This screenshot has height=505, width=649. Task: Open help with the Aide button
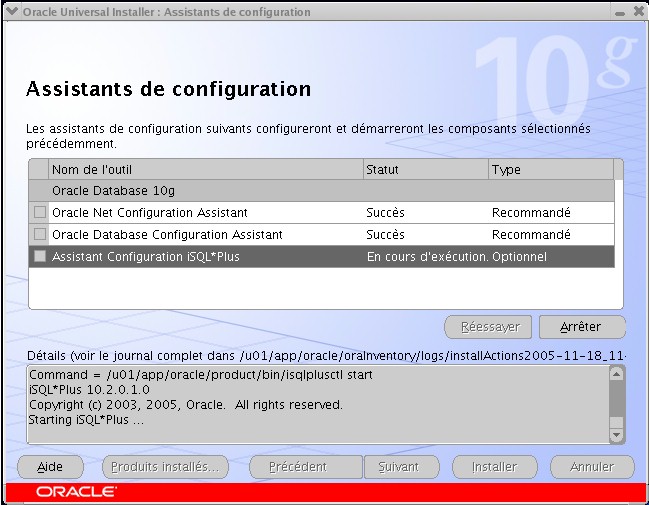[x=50, y=467]
